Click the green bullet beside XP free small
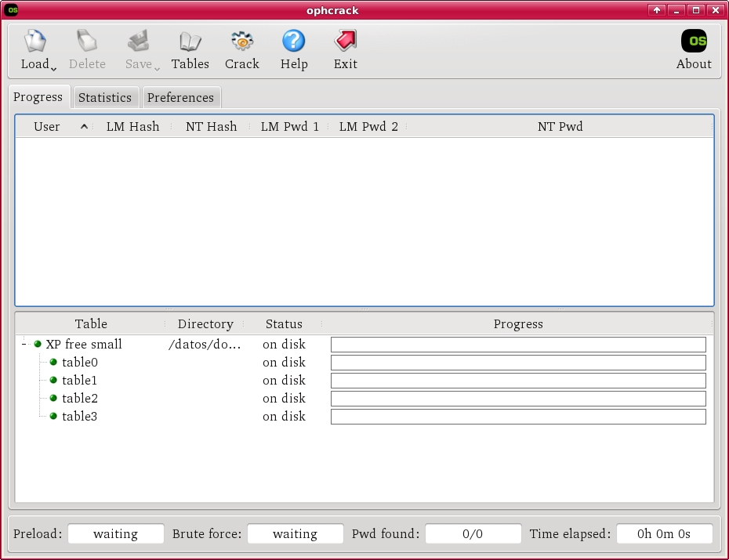The width and height of the screenshot is (729, 560). (38, 344)
